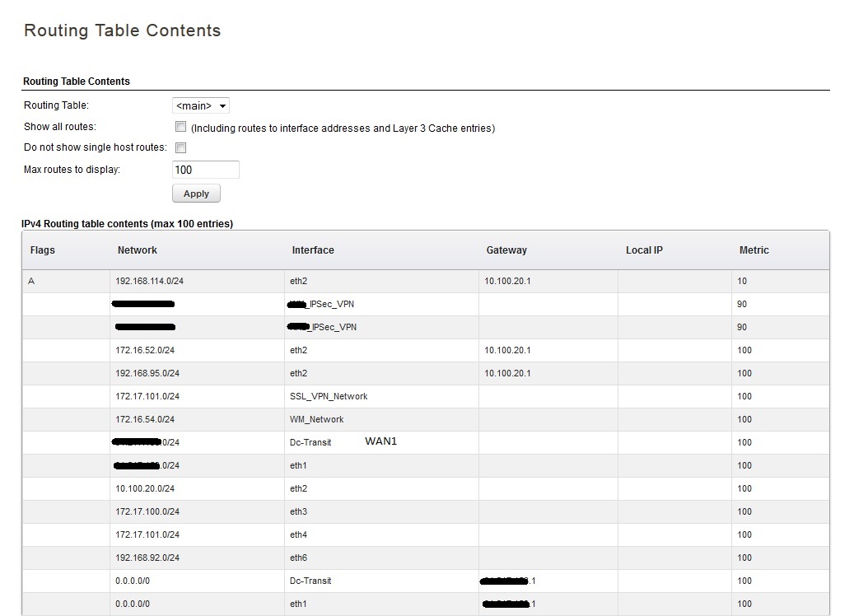Image resolution: width=854 pixels, height=616 pixels.
Task: Click the Interface column header
Action: pyautogui.click(x=313, y=250)
